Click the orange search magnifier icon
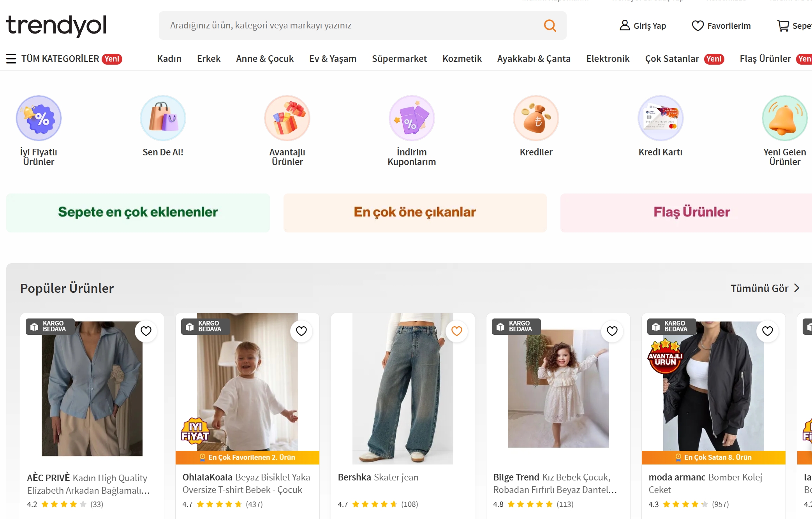The height and width of the screenshot is (519, 812). [x=550, y=26]
